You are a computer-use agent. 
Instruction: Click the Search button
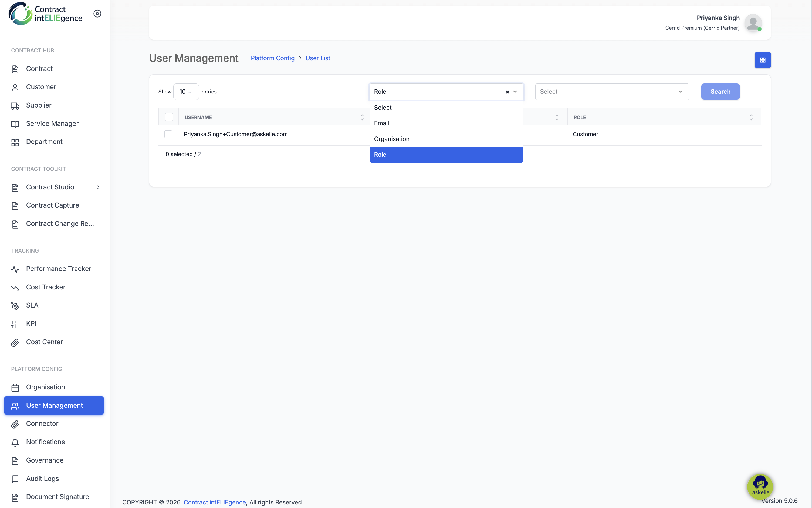(720, 92)
